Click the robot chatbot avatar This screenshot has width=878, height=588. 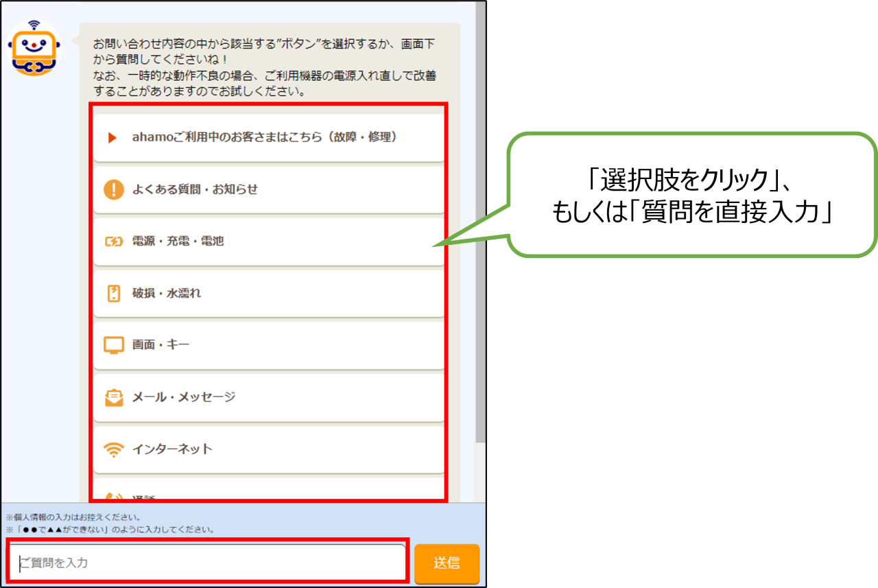[34, 48]
